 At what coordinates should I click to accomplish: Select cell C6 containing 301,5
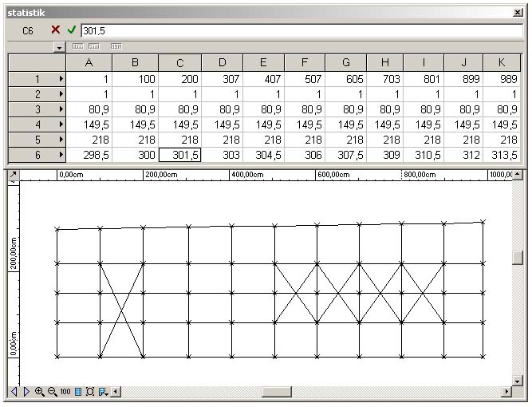[179, 155]
